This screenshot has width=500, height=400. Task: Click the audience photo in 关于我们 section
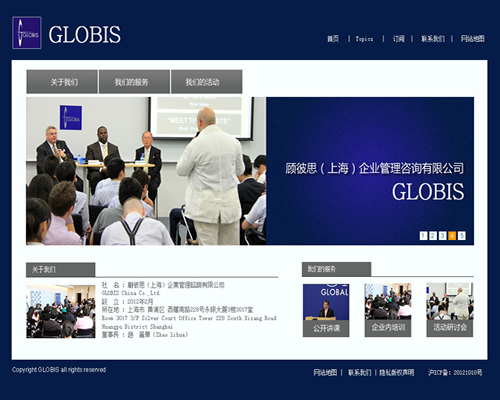pos(61,311)
